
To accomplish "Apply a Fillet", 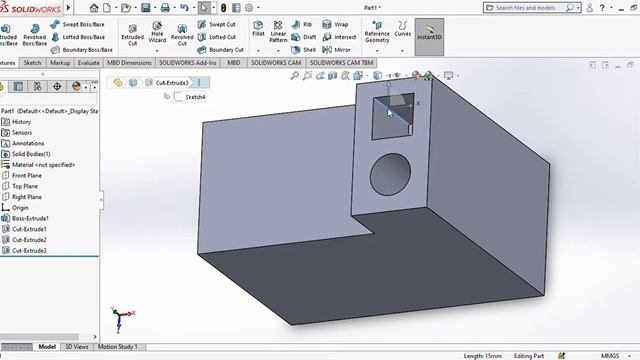I will click(x=258, y=29).
